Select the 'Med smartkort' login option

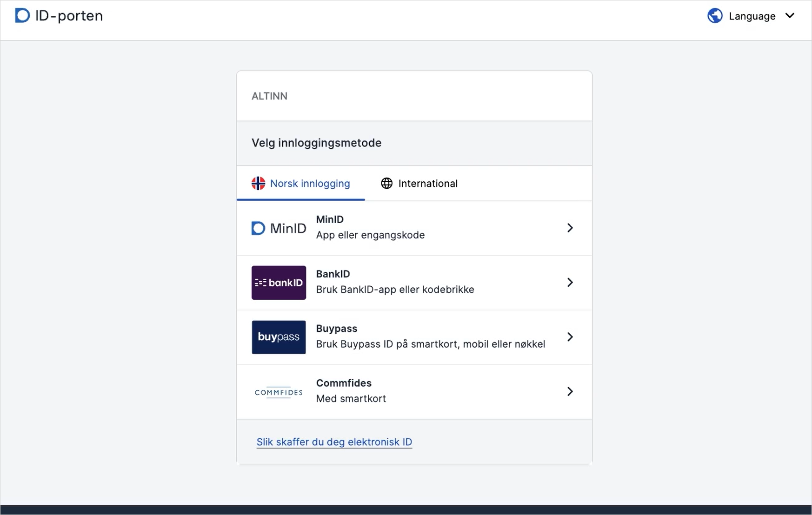351,399
